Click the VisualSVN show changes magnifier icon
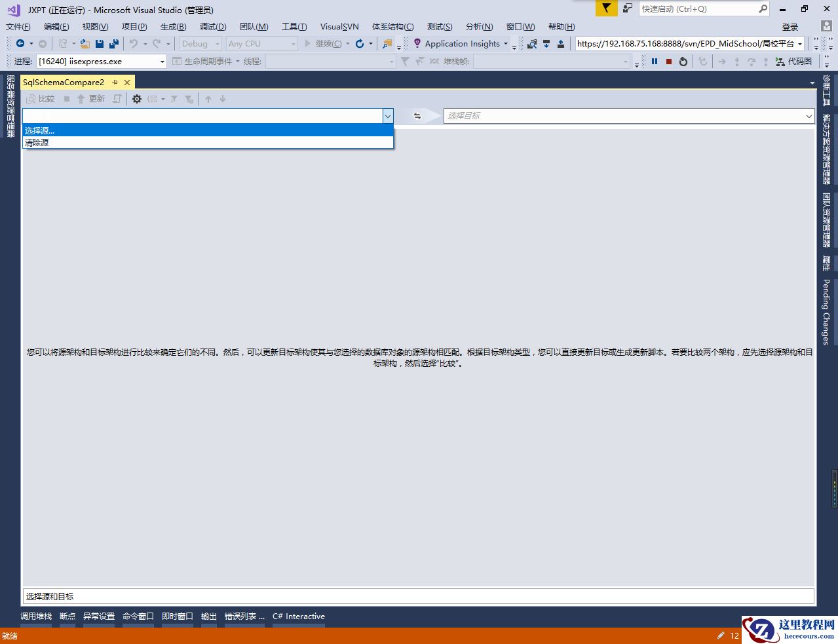Screen dimensions: 838x644 coord(532,44)
